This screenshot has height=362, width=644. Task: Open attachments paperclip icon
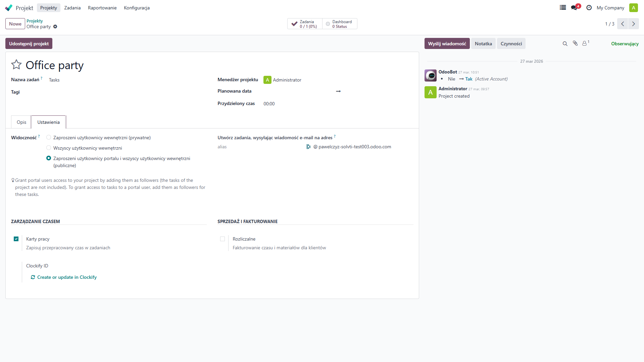coord(575,44)
